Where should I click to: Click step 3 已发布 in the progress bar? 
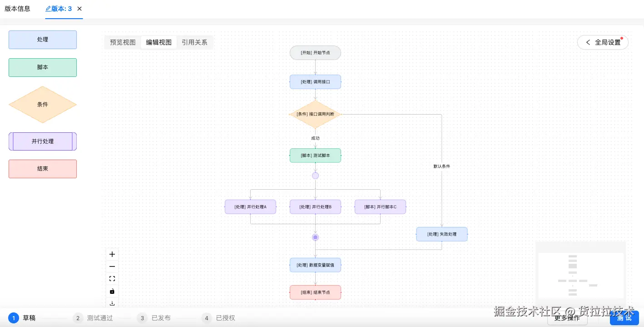[157, 318]
